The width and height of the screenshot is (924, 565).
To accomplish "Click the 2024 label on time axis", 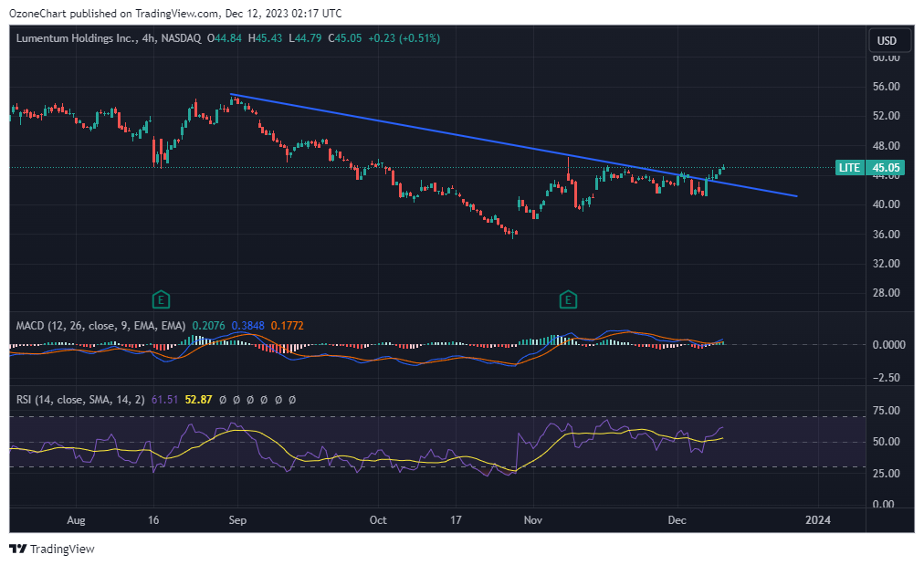I will pyautogui.click(x=818, y=520).
